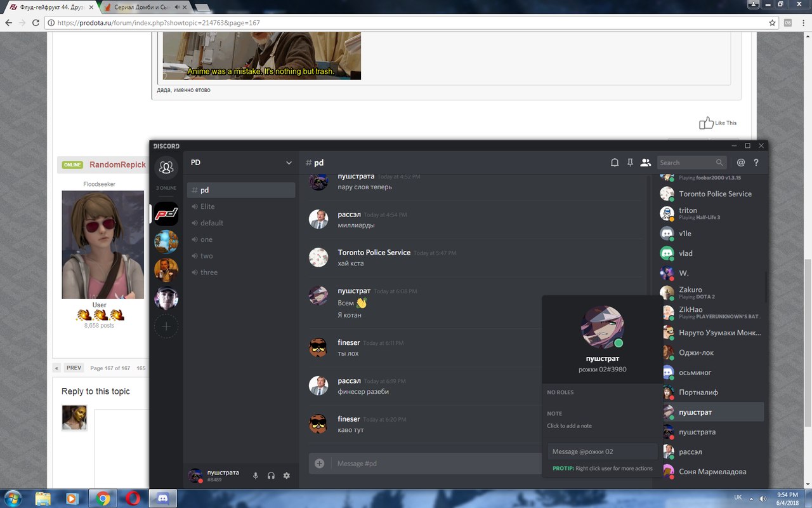Image resolution: width=812 pixels, height=508 pixels.
Task: Show pinned messages in pd channel
Action: 630,163
